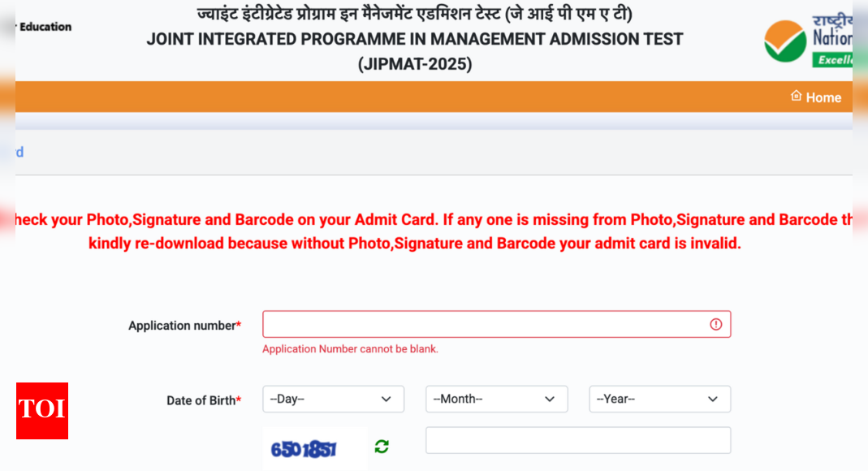The image size is (868, 471).
Task: Open the Day dropdown for Date of Birth
Action: click(x=333, y=399)
